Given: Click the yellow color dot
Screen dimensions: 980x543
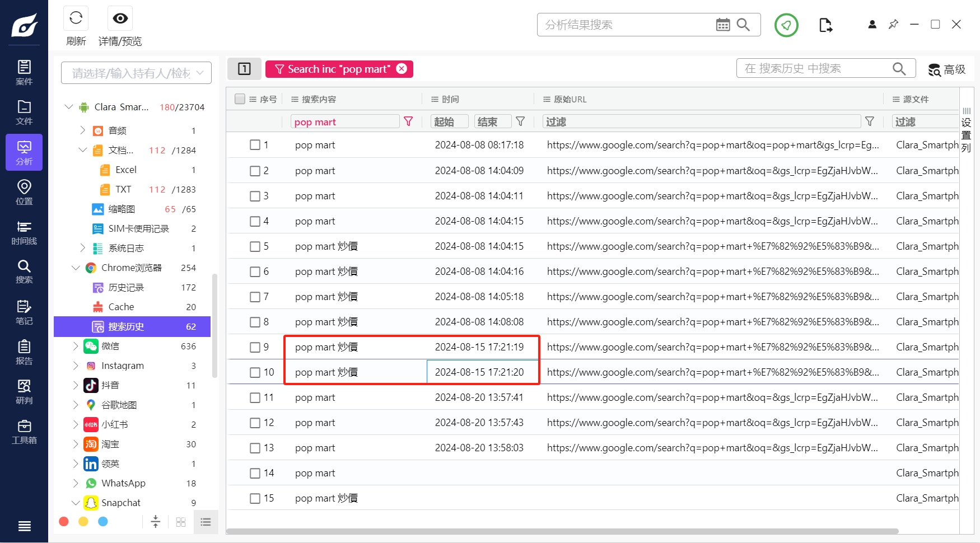Looking at the screenshot, I should (x=83, y=522).
